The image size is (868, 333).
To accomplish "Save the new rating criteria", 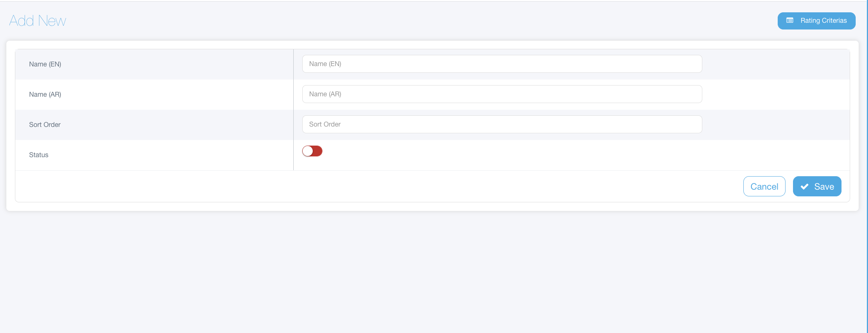I will pos(817,186).
